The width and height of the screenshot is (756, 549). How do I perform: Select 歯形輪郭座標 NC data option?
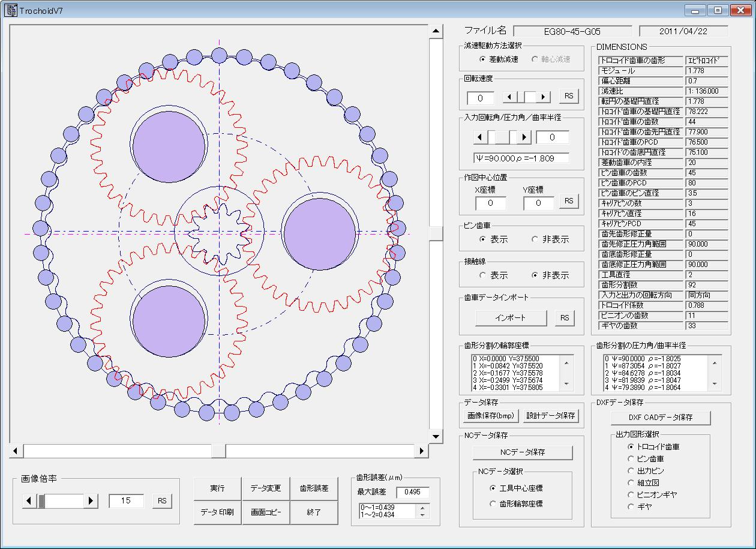coord(494,504)
